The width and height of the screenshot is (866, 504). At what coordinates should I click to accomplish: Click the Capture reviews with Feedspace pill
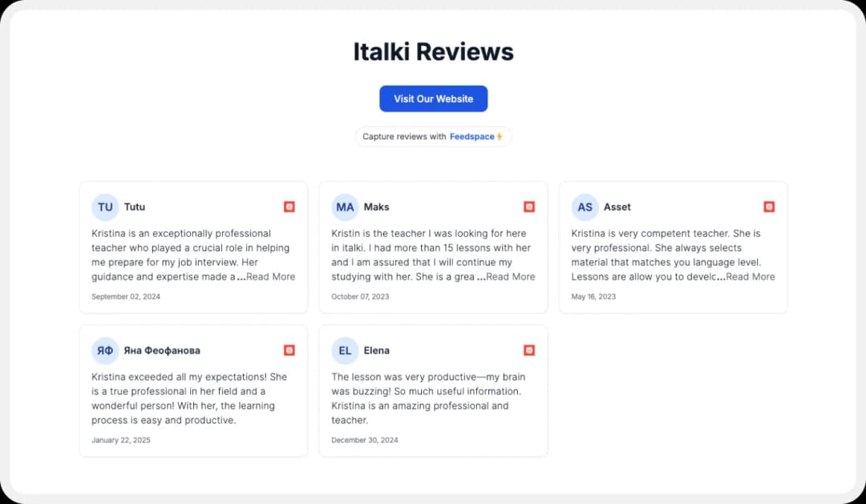pyautogui.click(x=433, y=136)
